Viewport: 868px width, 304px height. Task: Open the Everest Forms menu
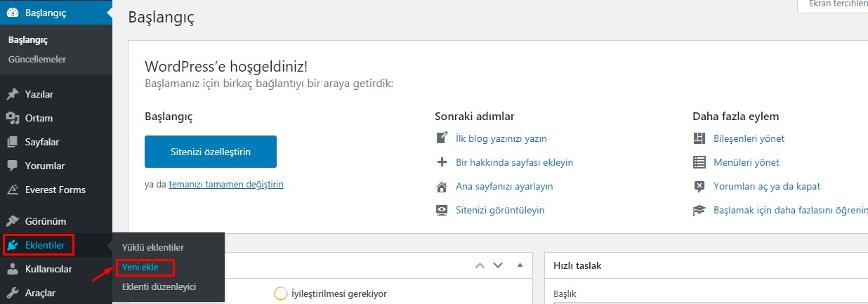pyautogui.click(x=56, y=190)
